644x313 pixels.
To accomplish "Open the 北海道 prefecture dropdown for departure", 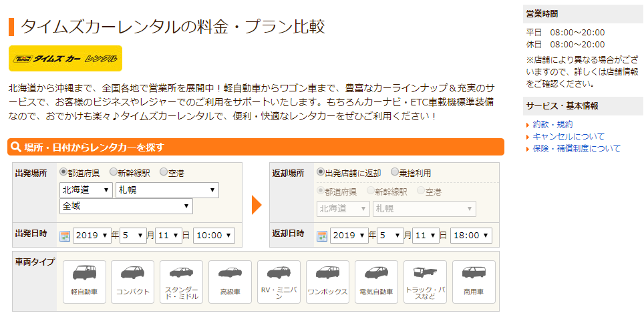I will 86,190.
